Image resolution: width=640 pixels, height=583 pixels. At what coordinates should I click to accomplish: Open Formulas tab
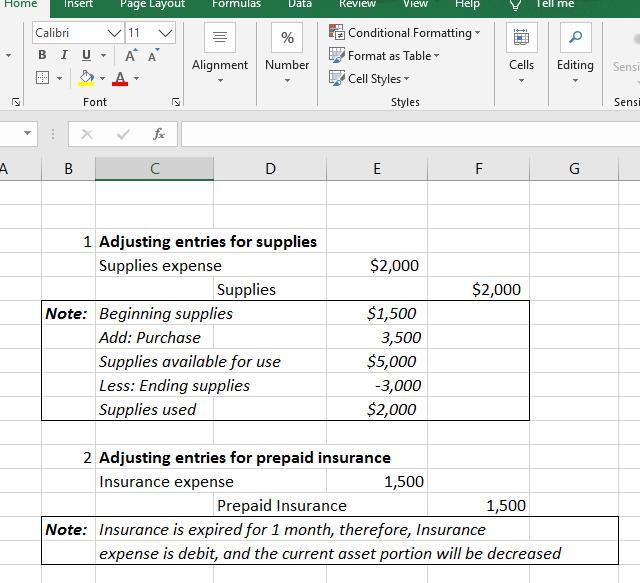236,4
